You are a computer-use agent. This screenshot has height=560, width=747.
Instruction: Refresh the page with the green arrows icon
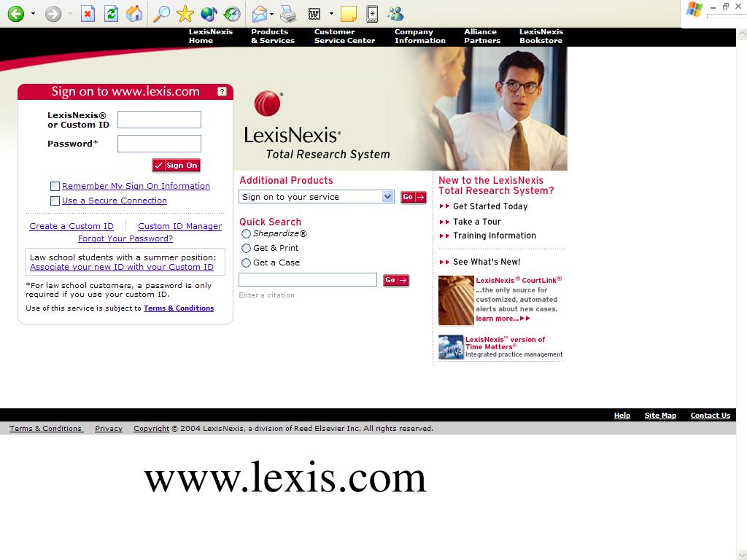click(x=111, y=14)
